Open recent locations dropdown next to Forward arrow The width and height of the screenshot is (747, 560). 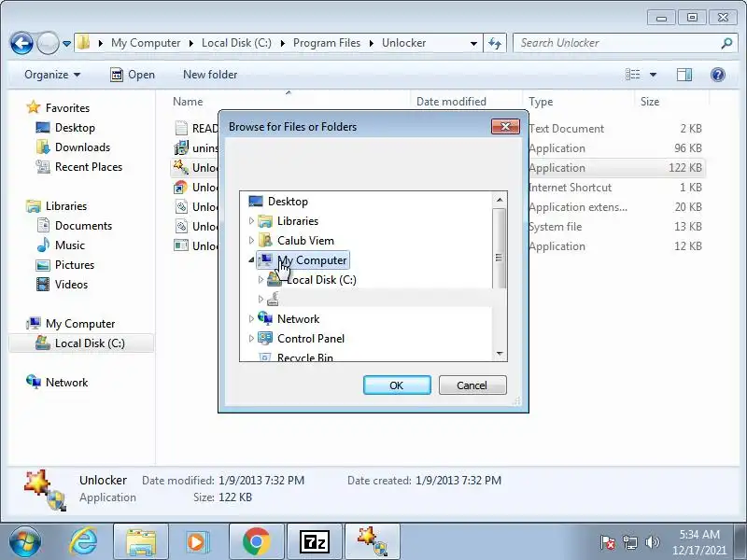click(66, 43)
